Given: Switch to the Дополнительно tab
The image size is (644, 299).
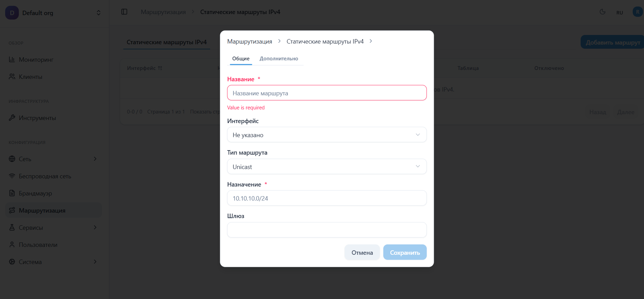Looking at the screenshot, I should 279,59.
